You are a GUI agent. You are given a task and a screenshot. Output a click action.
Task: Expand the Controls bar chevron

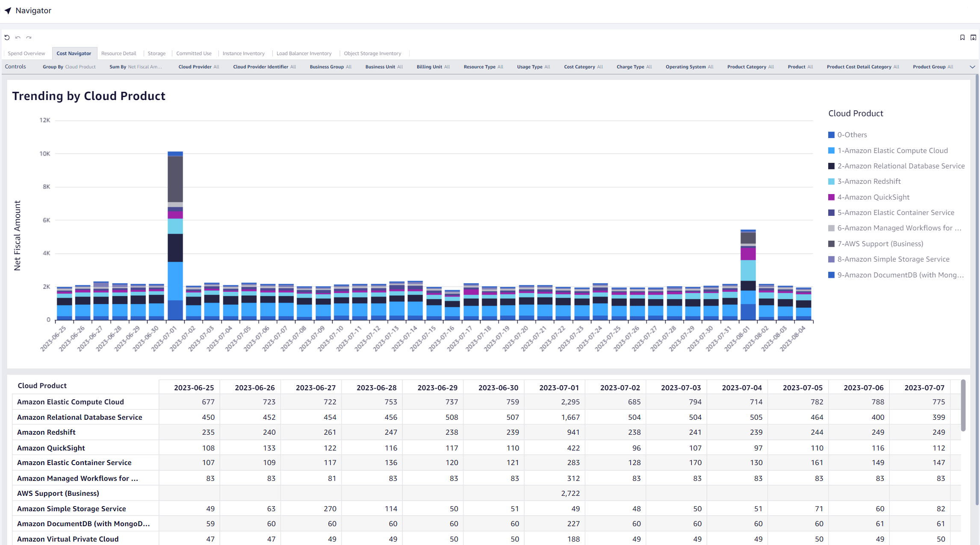pos(972,67)
